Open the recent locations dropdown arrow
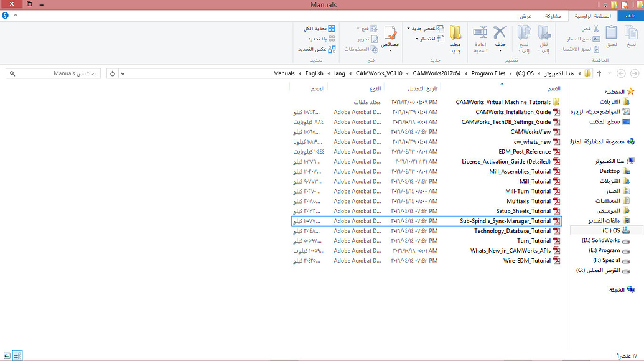Viewport: 644px width, 361px height. tap(610, 73)
